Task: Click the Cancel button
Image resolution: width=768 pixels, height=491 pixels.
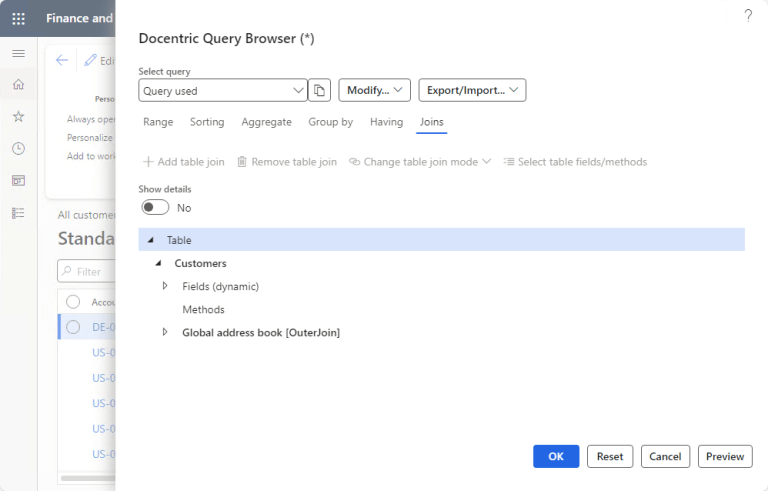Action: coord(665,456)
